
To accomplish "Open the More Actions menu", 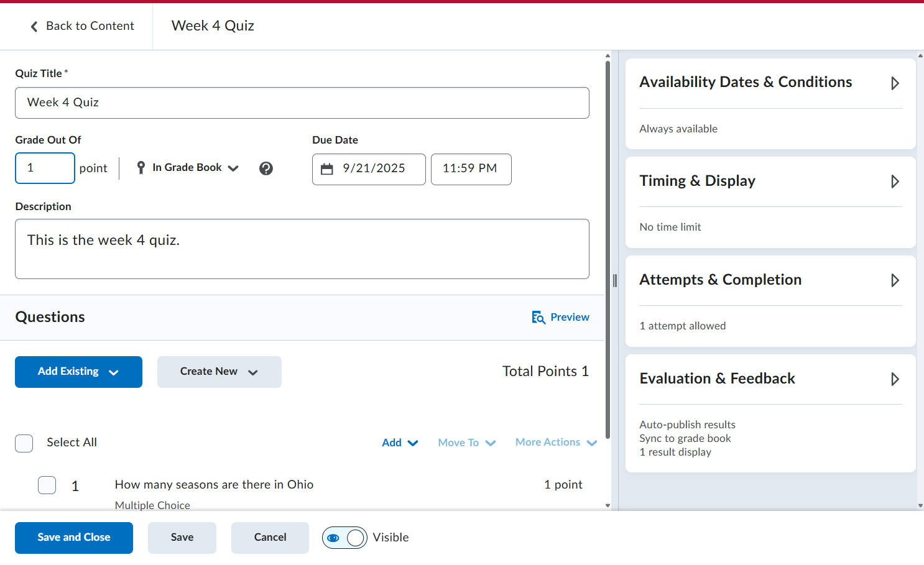I will pyautogui.click(x=556, y=443).
